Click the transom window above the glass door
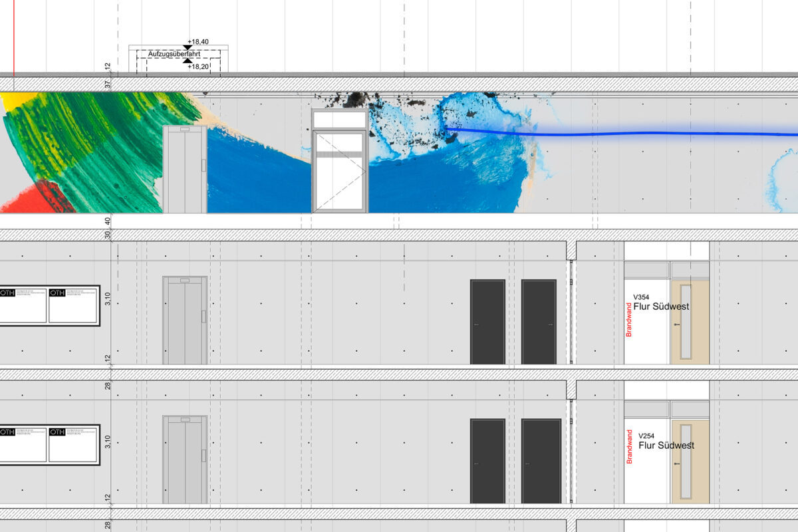The width and height of the screenshot is (798, 532). (339, 120)
